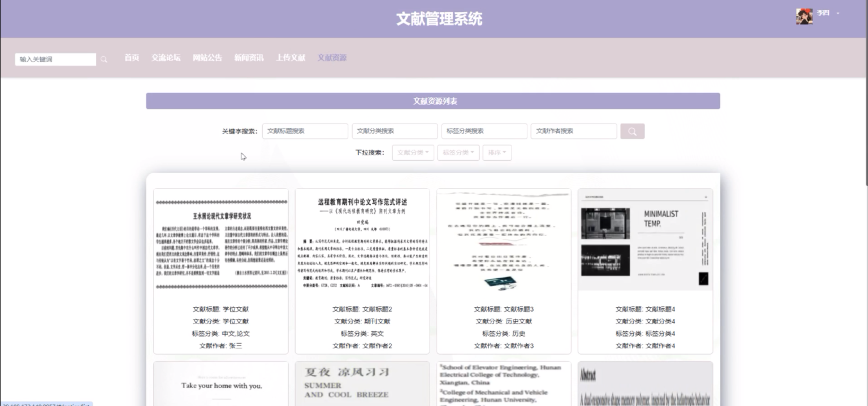
Task: Open the 李四 user dropdown arrow
Action: pos(838,14)
